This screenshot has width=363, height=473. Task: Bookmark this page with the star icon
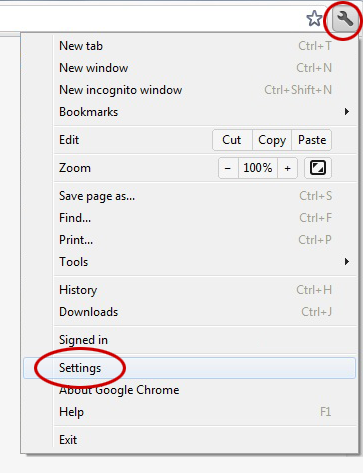click(x=314, y=19)
